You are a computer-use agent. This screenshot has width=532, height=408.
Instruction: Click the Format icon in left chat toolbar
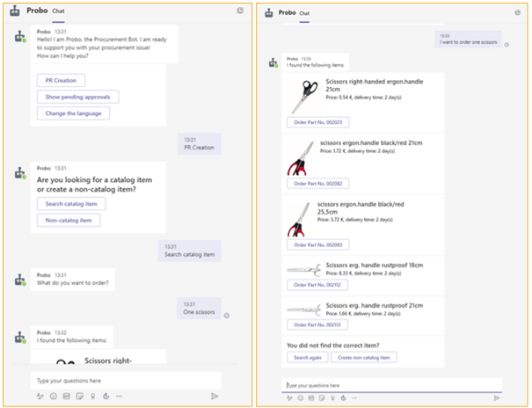point(40,397)
